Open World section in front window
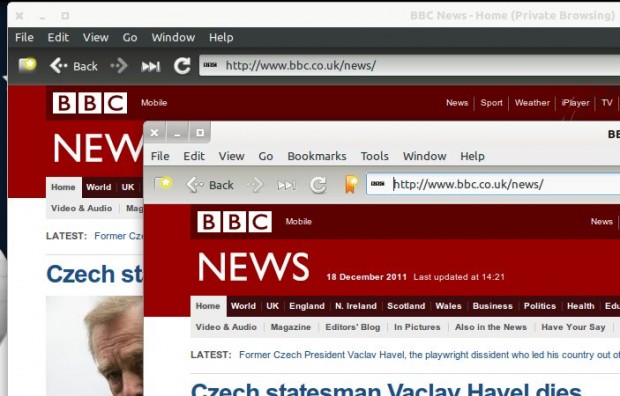Screen dimensions: 620x396 (243, 306)
